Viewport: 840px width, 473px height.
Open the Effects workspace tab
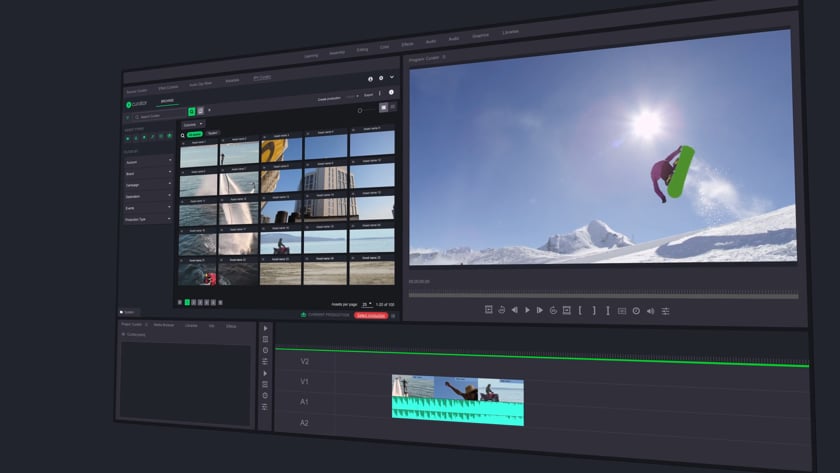pyautogui.click(x=407, y=44)
